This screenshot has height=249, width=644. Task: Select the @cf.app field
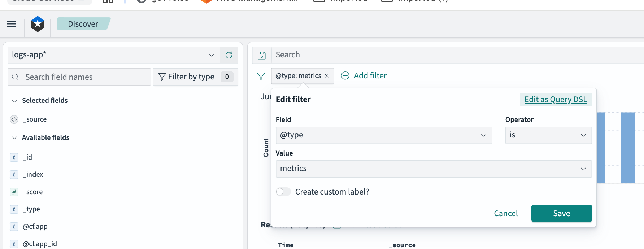[x=35, y=226]
